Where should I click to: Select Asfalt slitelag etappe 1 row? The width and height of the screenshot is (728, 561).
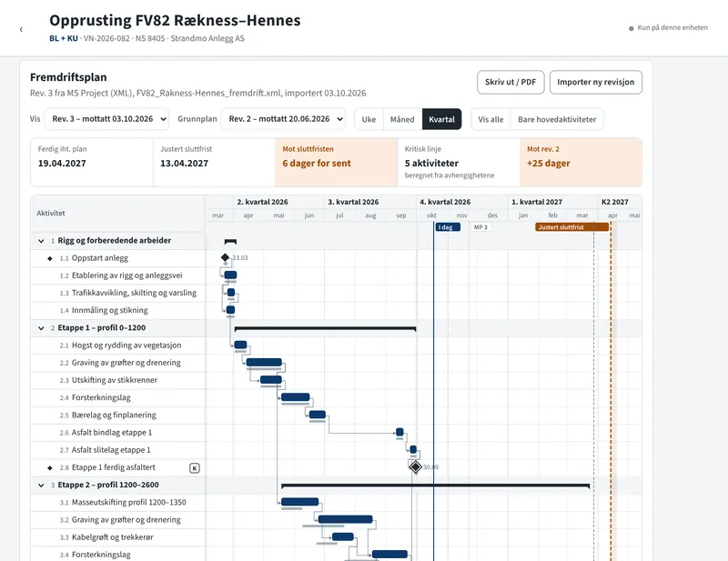[118, 450]
